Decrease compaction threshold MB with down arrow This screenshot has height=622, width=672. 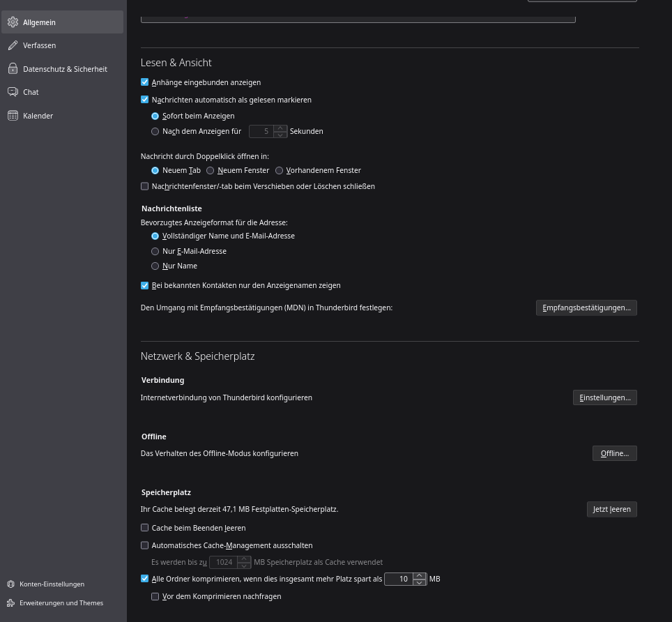point(419,582)
